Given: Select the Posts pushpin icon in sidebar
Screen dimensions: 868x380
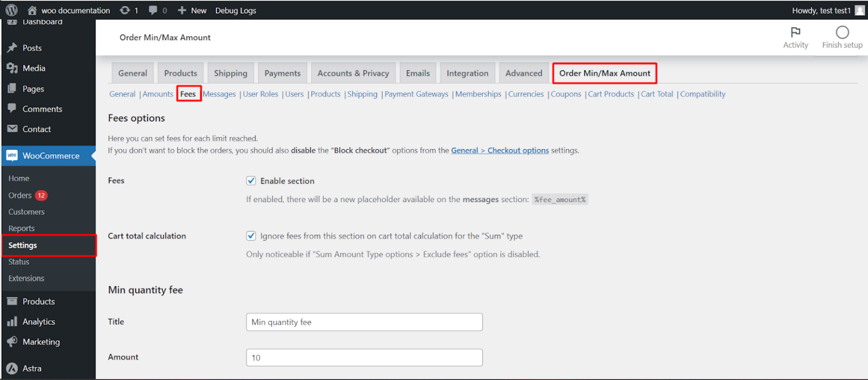Looking at the screenshot, I should pyautogui.click(x=12, y=47).
